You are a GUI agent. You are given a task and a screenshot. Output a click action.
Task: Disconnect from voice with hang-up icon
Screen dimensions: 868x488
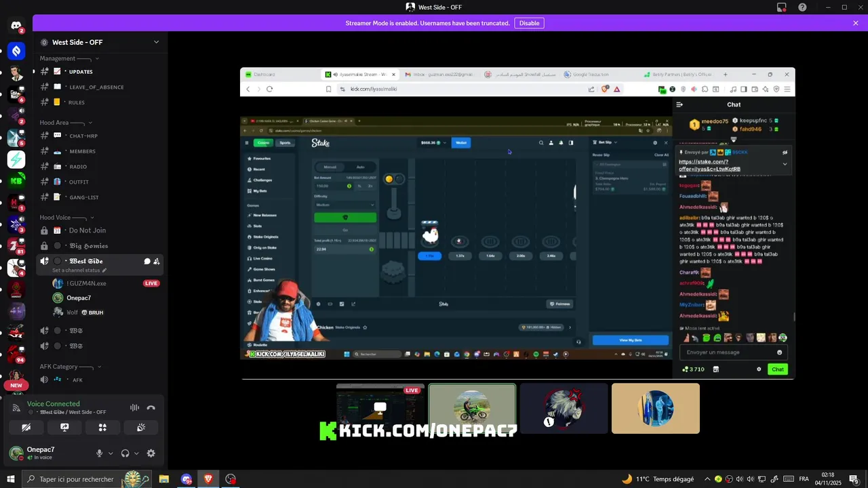tap(151, 408)
